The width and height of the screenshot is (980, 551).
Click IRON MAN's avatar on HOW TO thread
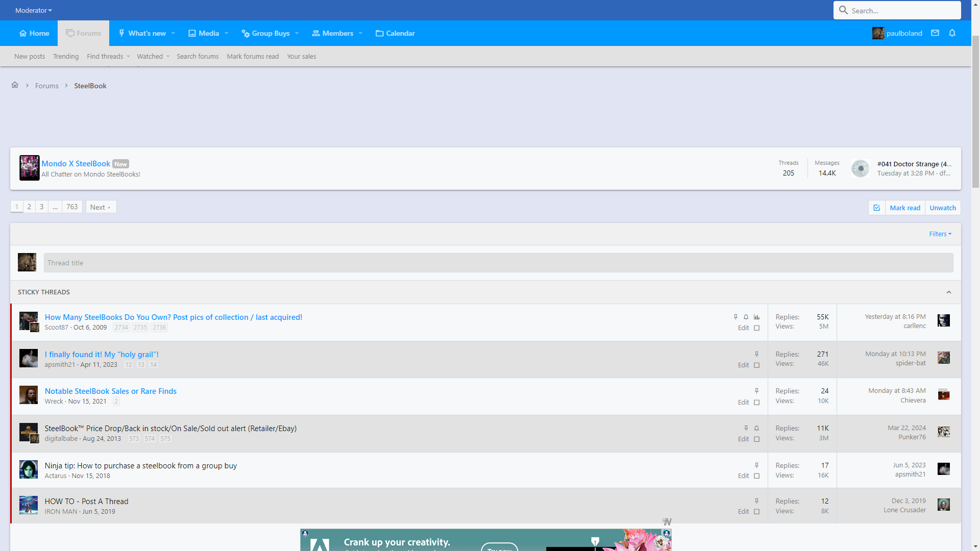[29, 505]
